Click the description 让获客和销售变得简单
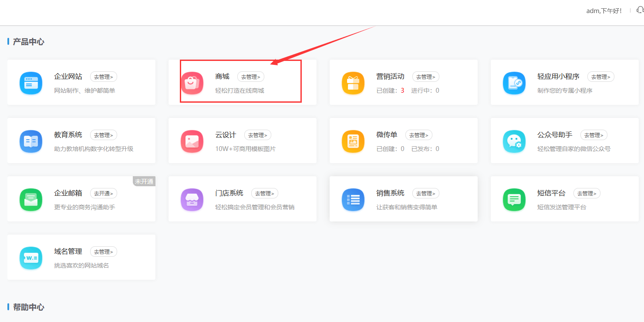The image size is (644, 322). [407, 207]
